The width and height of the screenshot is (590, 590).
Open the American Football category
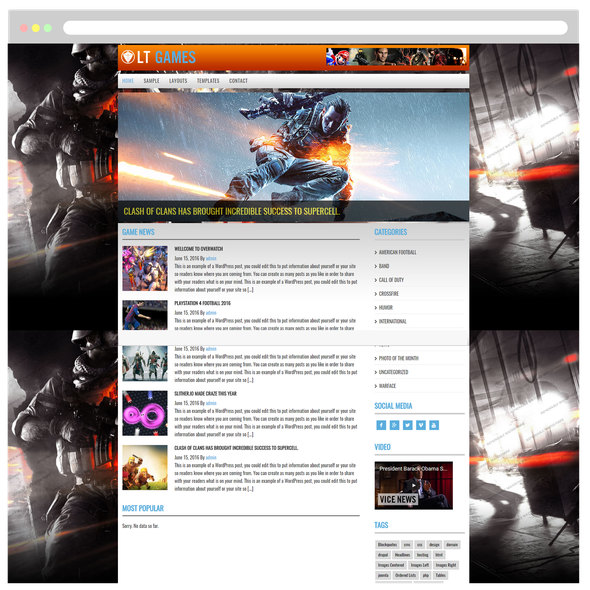(x=397, y=252)
